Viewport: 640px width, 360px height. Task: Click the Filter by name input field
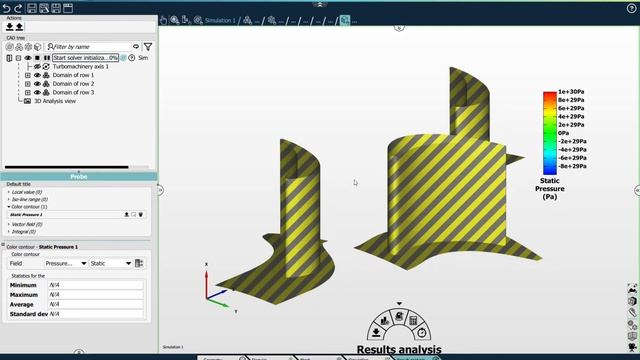click(x=88, y=47)
